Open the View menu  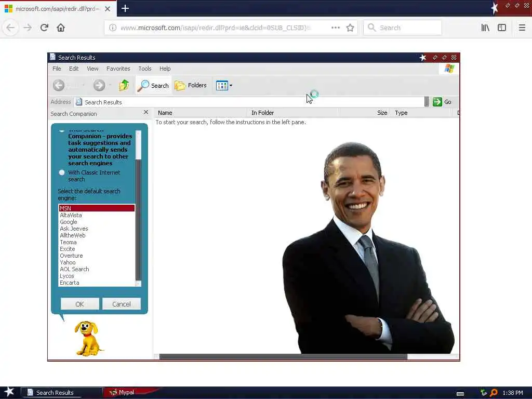(92, 69)
